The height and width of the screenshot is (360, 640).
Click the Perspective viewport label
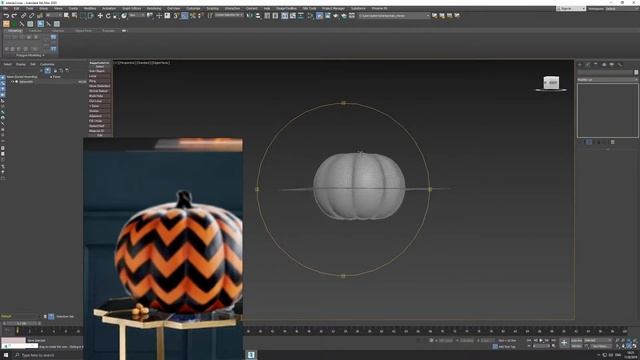pyautogui.click(x=127, y=63)
